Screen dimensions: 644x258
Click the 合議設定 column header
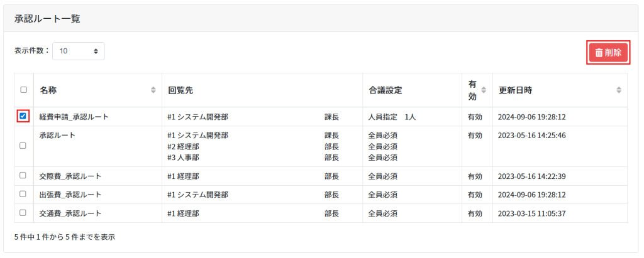pyautogui.click(x=385, y=90)
